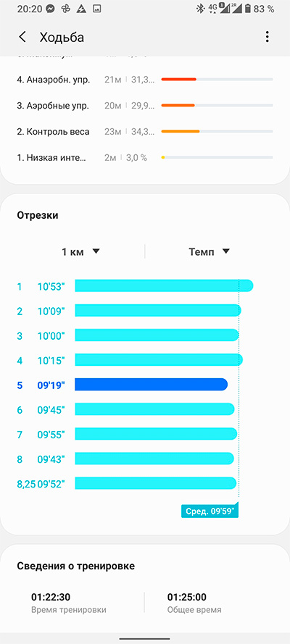Open the three-dot more options menu

267,37
